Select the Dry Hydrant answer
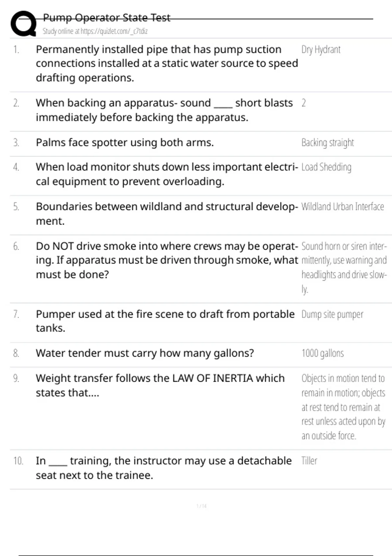This screenshot has width=392, height=556. click(x=321, y=50)
